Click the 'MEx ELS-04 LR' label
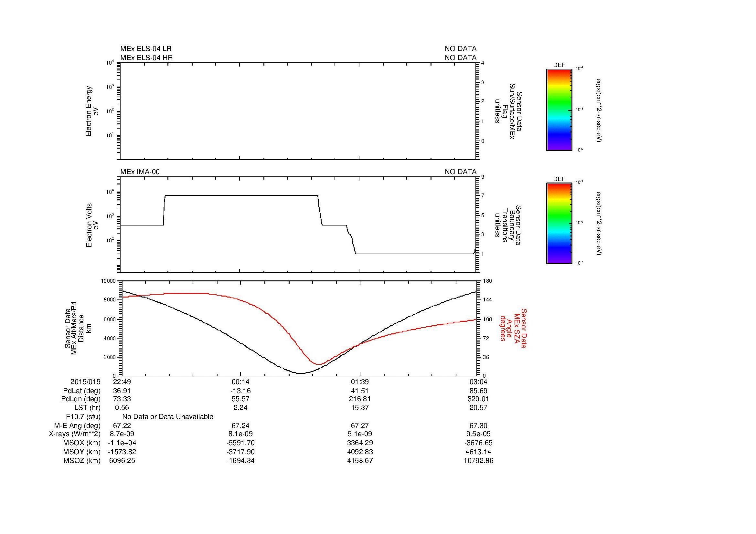756x534 pixels. coord(146,49)
